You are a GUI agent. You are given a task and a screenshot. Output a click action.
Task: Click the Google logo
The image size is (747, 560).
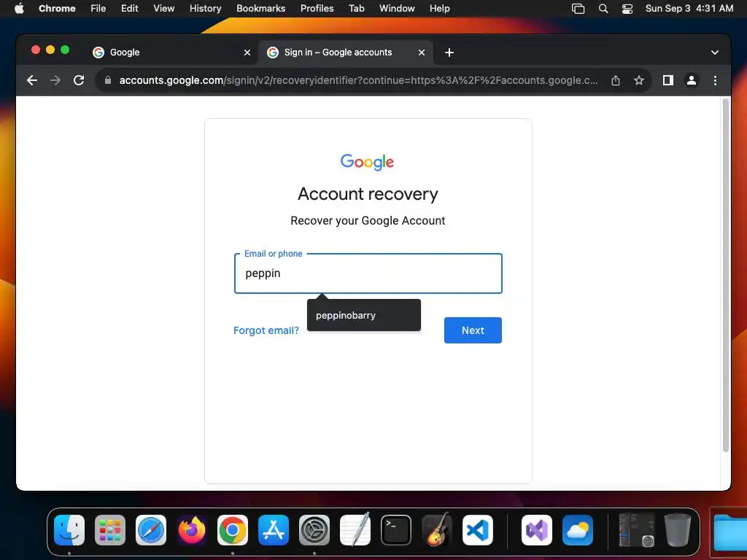pos(368,163)
